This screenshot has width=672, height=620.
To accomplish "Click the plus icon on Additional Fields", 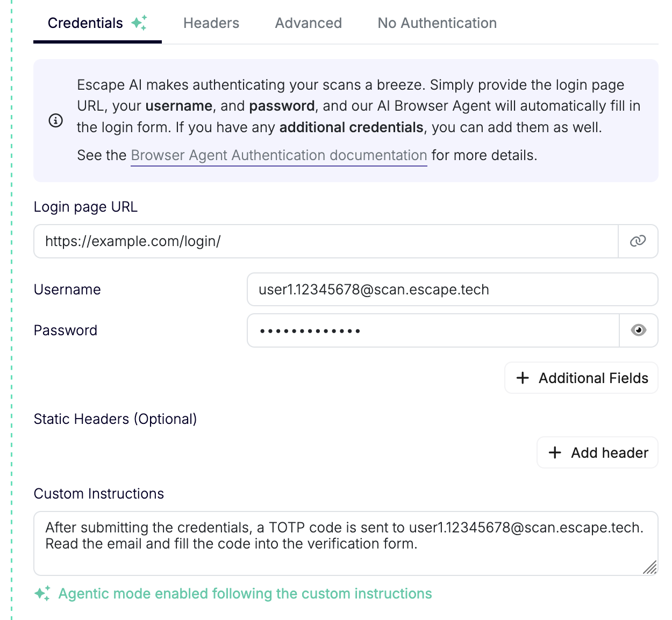I will point(522,378).
